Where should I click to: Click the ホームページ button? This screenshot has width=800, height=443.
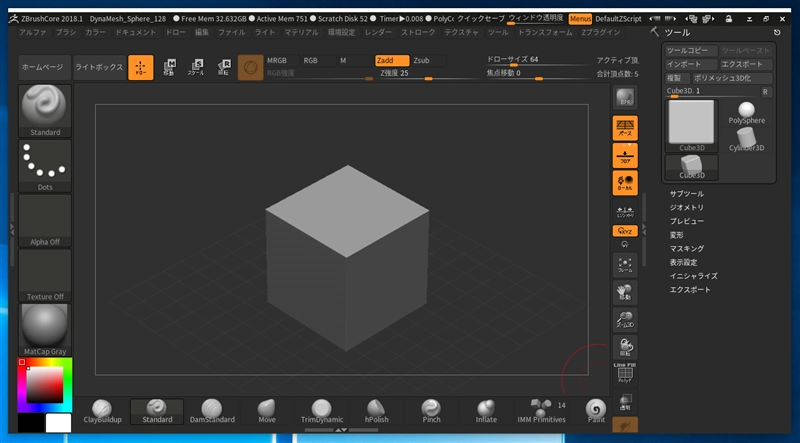coord(45,67)
